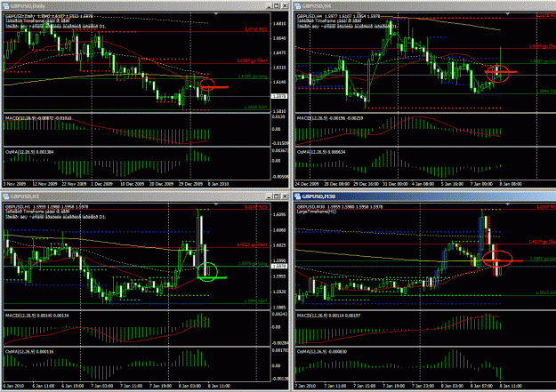
Task: Click the chart icon of GBPUSD,M30 window
Action: point(297,196)
